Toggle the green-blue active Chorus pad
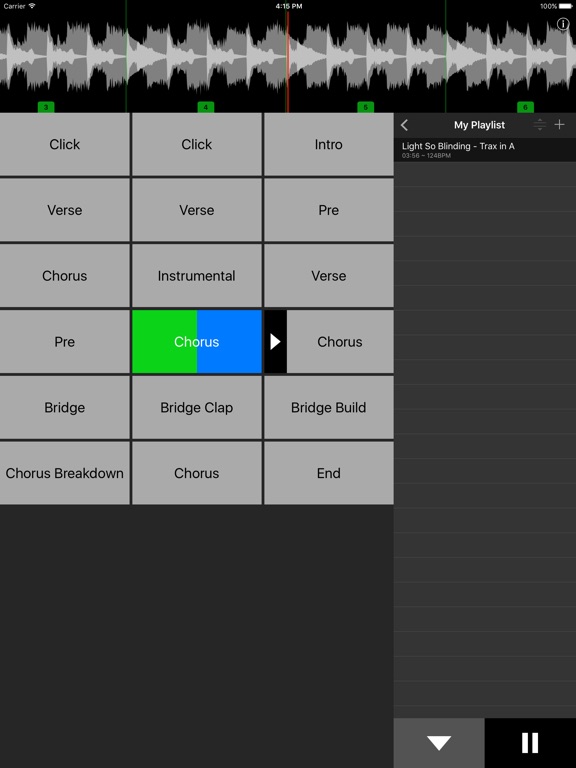Screen dimensions: 576x768 click(x=196, y=341)
